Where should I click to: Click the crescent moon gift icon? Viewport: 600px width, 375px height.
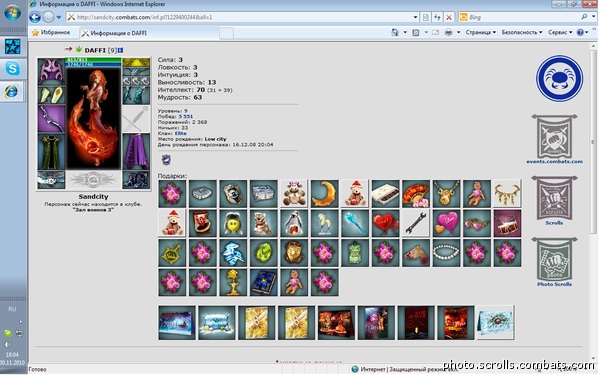324,194
